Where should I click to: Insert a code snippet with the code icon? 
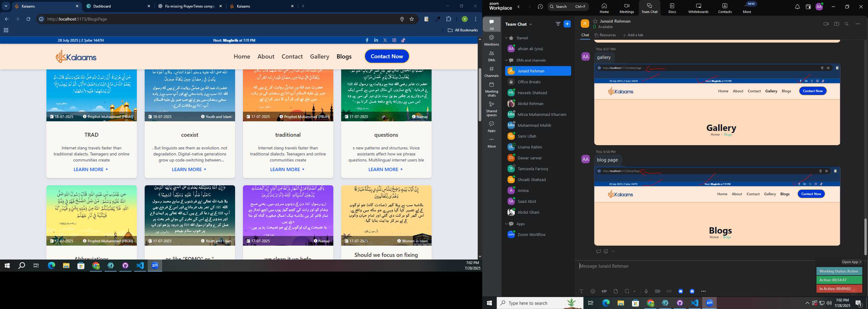(x=669, y=291)
